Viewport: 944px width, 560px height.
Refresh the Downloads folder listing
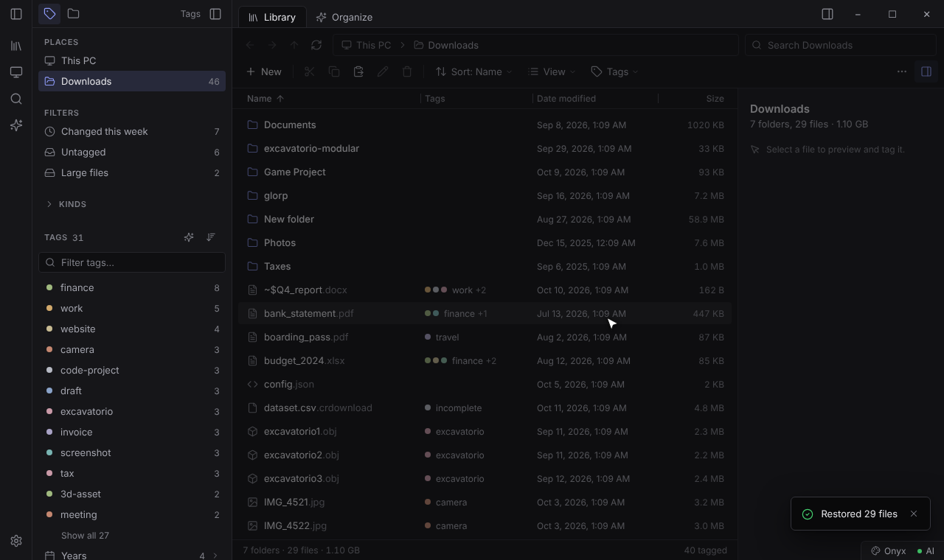(316, 45)
